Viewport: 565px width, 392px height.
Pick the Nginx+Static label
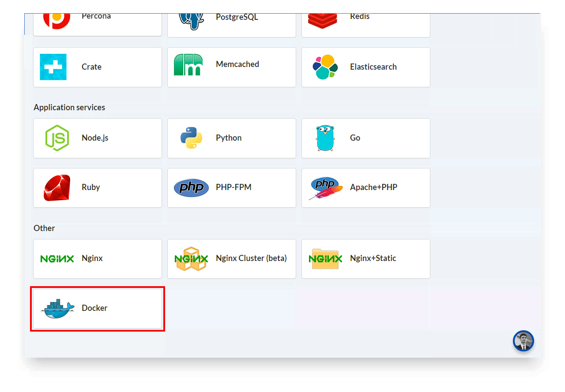(x=373, y=258)
